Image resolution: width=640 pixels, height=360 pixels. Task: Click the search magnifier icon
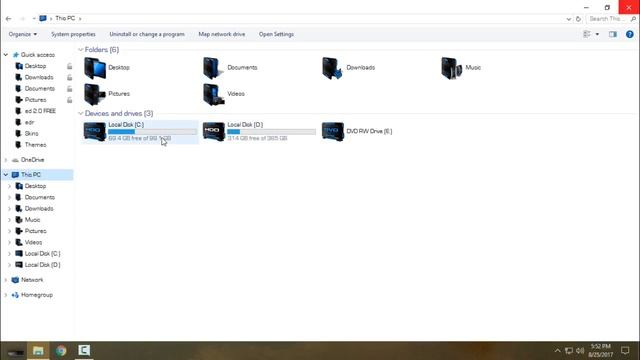(x=633, y=19)
